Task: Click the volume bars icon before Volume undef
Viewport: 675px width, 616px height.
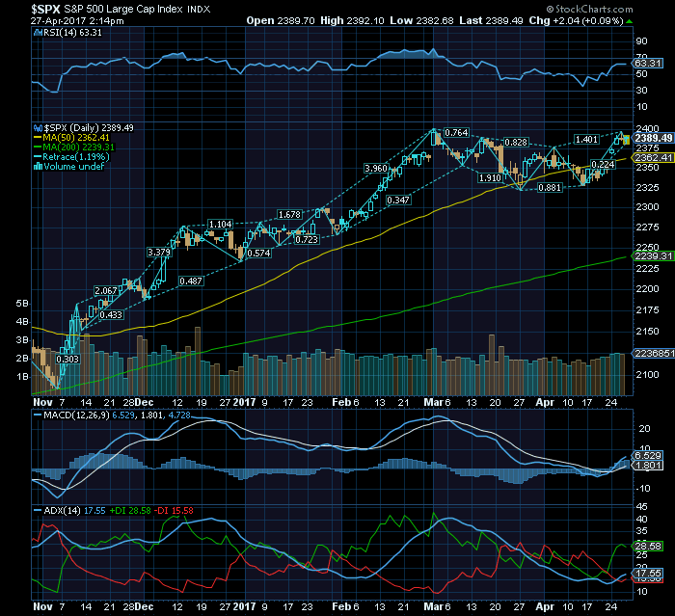Action: point(38,166)
